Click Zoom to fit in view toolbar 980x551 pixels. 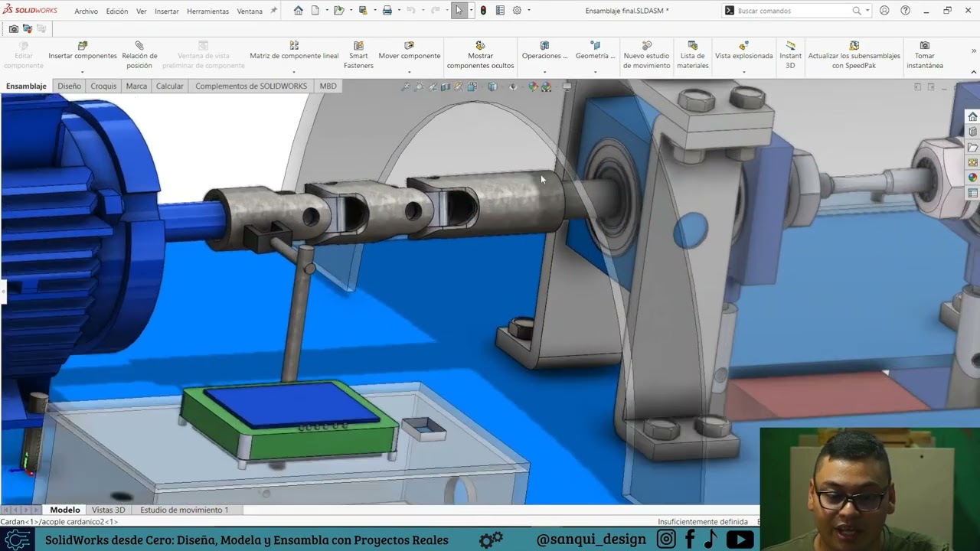tap(406, 86)
